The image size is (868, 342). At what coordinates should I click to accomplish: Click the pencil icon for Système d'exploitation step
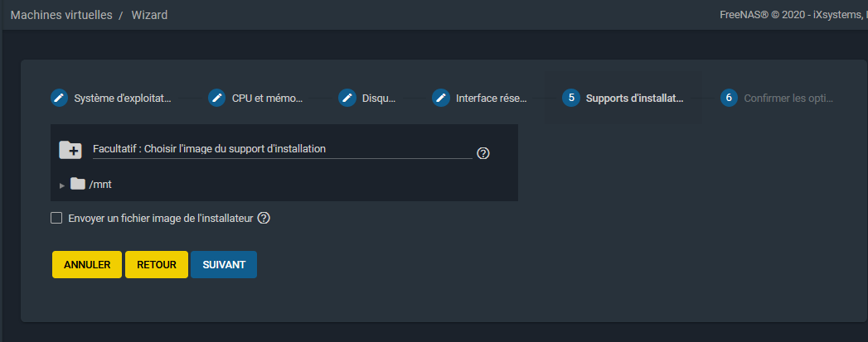59,98
